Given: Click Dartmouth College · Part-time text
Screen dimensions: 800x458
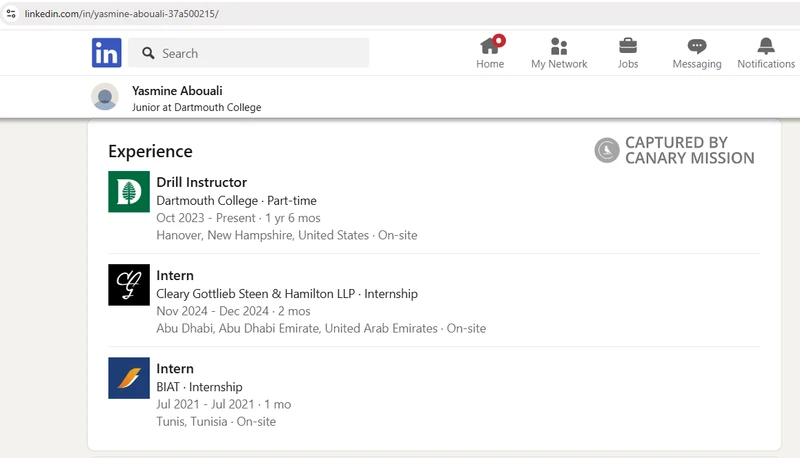Looking at the screenshot, I should click(236, 200).
